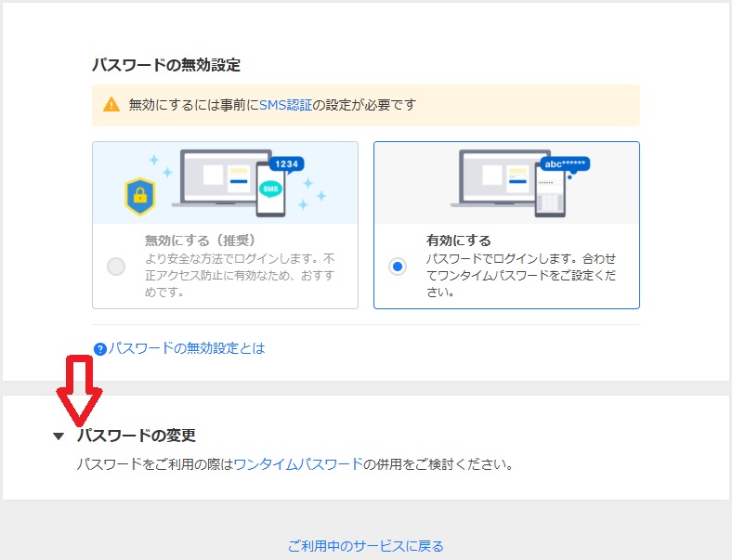
Task: Open the パスワードの変更 section heading
Action: click(136, 436)
